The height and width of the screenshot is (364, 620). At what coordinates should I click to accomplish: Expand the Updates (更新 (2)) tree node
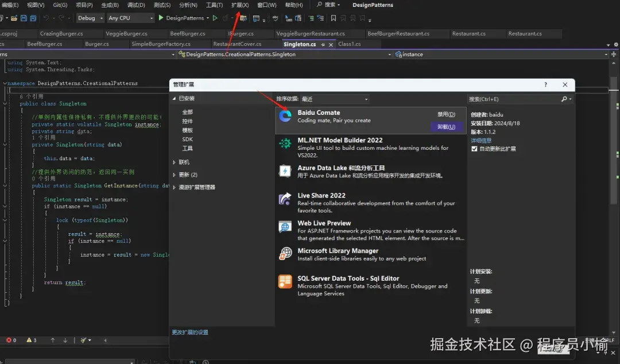point(174,175)
